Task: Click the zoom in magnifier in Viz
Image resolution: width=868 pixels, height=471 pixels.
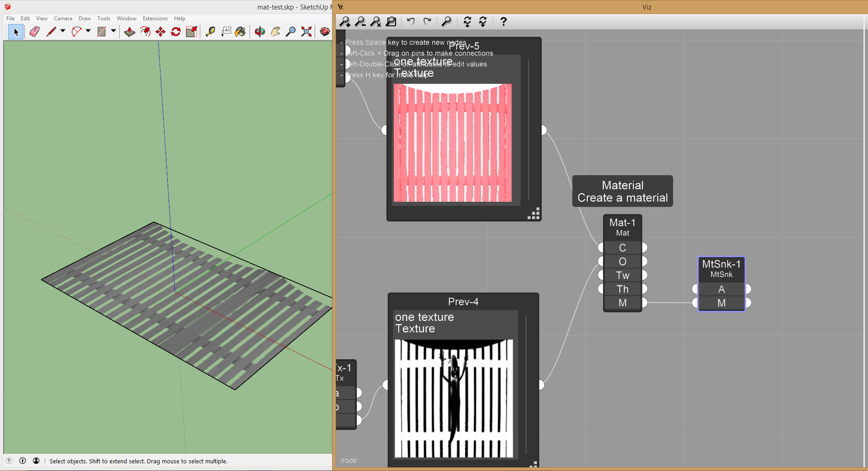Action: pyautogui.click(x=345, y=22)
